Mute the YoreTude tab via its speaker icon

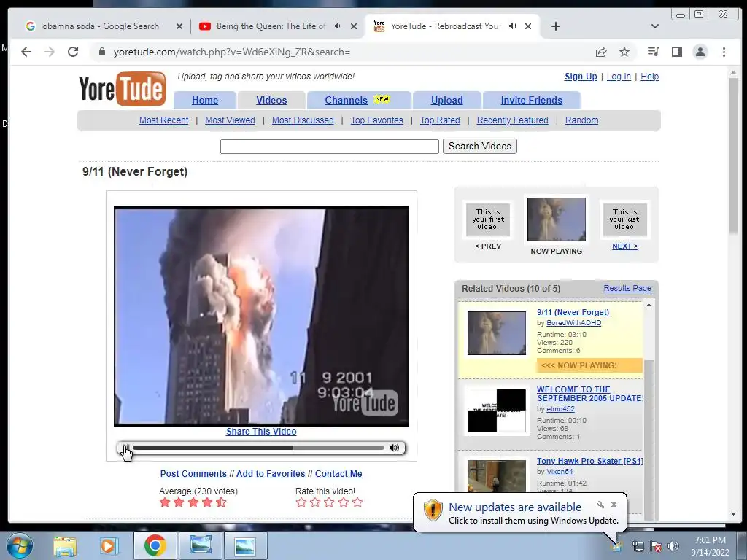(513, 26)
